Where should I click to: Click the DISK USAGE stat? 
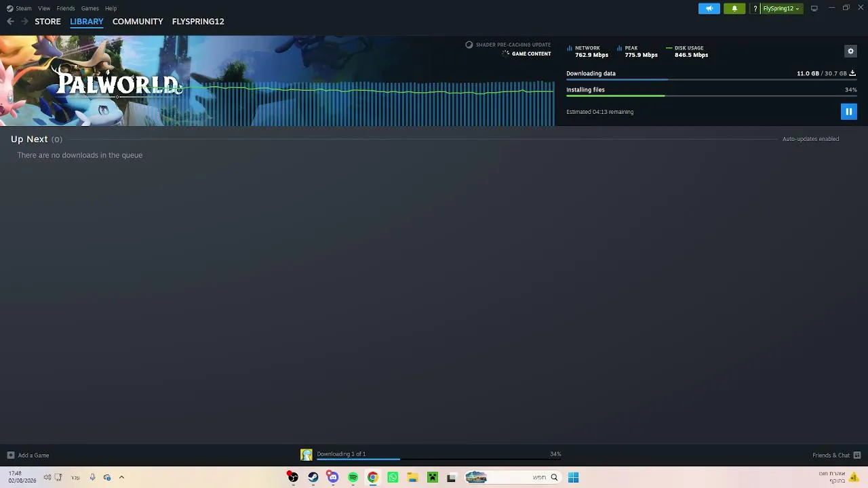point(687,52)
